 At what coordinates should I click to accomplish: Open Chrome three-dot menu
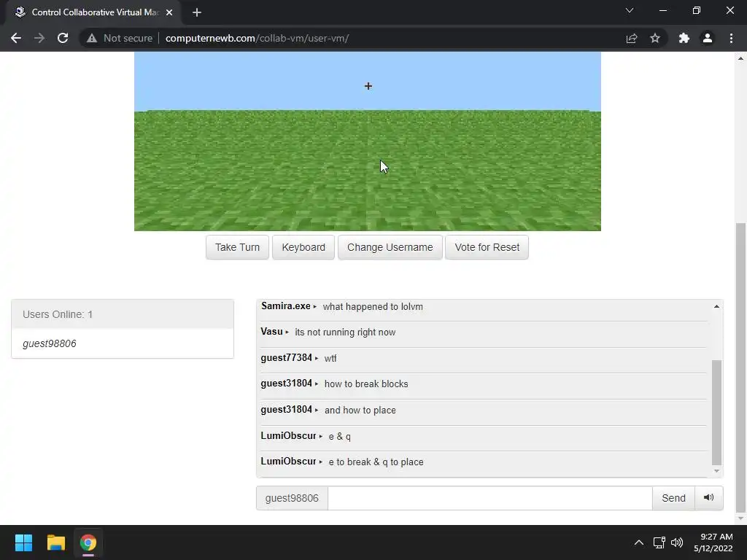click(x=731, y=38)
